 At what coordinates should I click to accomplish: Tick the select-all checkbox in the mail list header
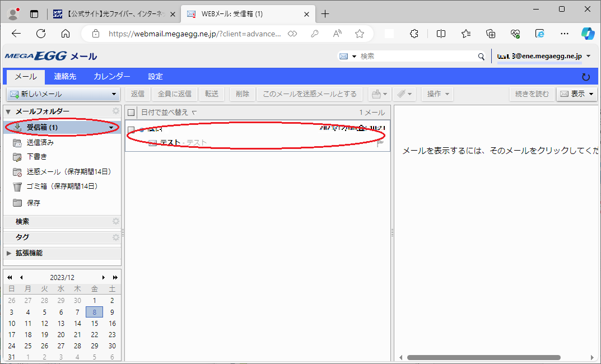pyautogui.click(x=131, y=113)
